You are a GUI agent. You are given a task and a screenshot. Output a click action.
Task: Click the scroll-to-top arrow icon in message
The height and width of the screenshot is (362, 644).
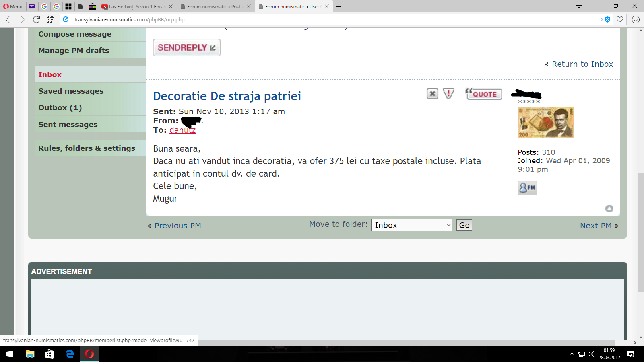[609, 208]
